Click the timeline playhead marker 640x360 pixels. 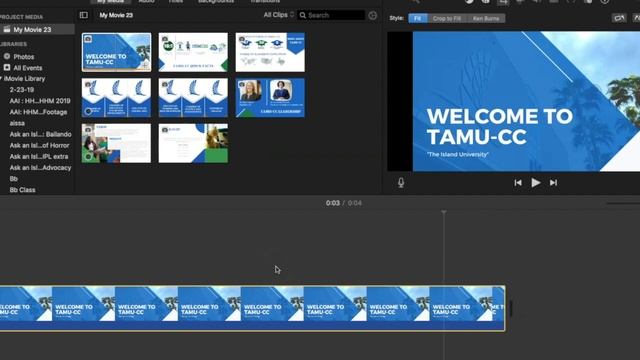click(x=444, y=212)
